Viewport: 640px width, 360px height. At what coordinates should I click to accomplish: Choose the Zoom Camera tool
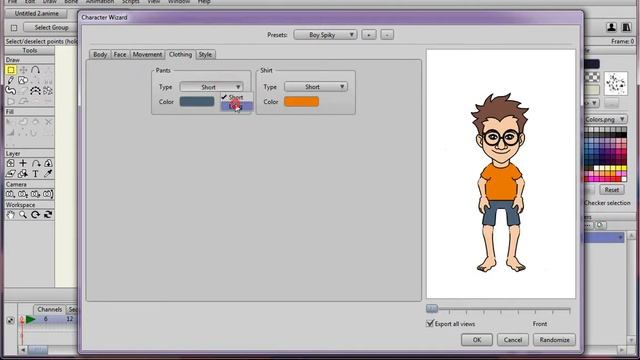click(x=23, y=194)
